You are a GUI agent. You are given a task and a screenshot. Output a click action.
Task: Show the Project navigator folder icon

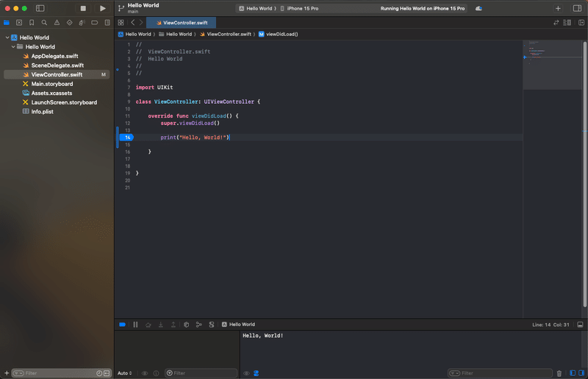pyautogui.click(x=7, y=23)
